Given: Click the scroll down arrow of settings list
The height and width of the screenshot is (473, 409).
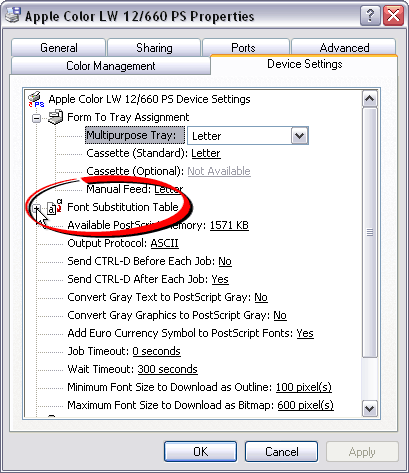Looking at the screenshot, I should click(370, 408).
